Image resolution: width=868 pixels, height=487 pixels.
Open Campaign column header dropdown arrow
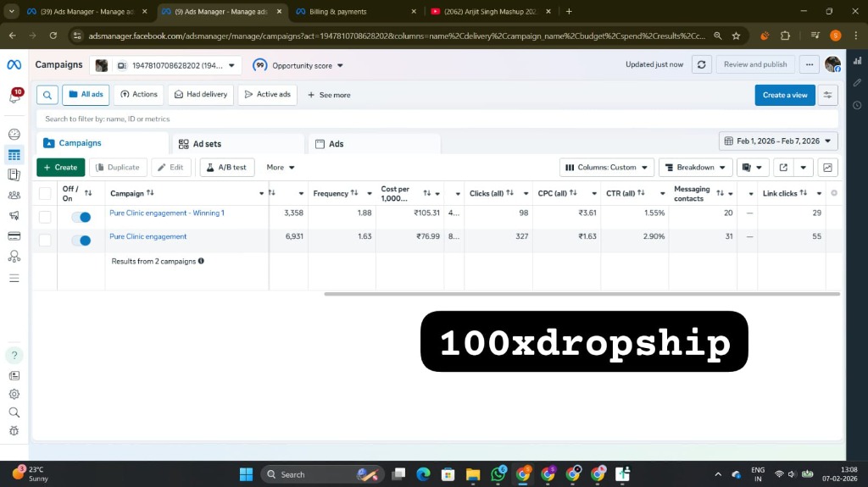pyautogui.click(x=261, y=194)
